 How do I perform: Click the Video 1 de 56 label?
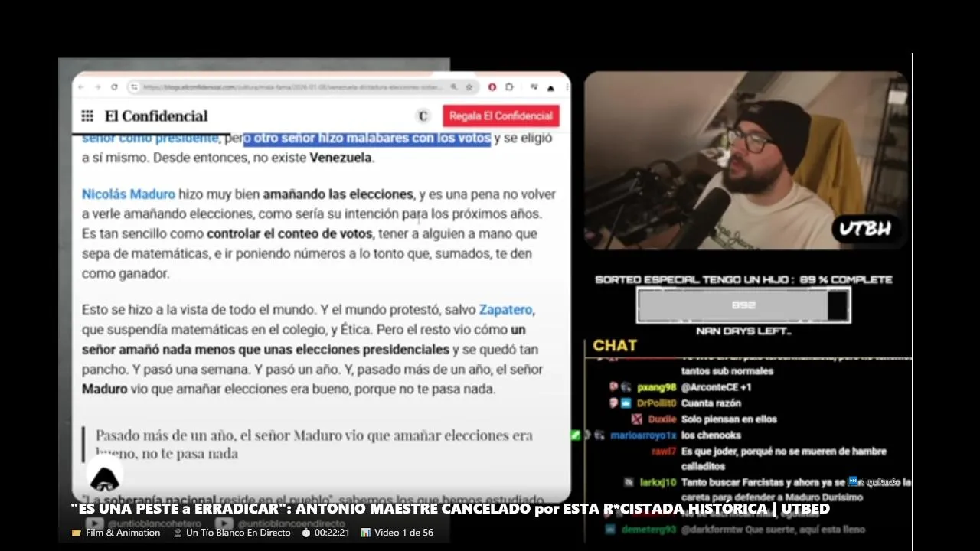403,533
